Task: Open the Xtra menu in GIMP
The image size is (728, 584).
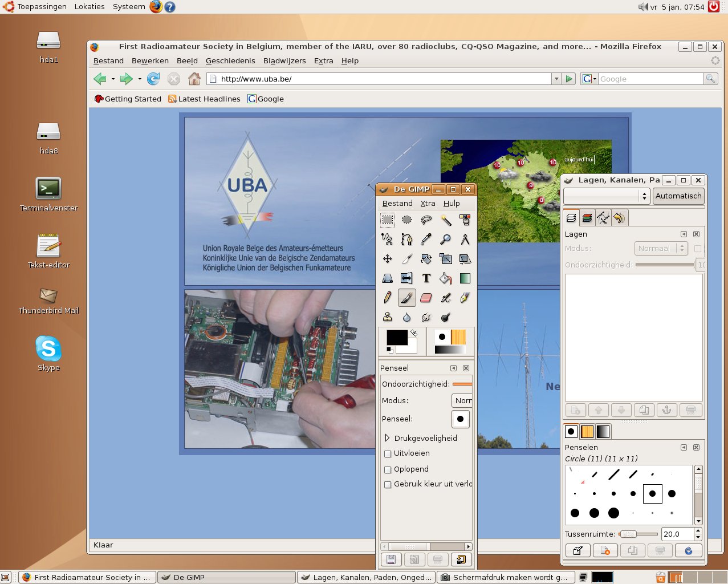Action: (x=428, y=204)
